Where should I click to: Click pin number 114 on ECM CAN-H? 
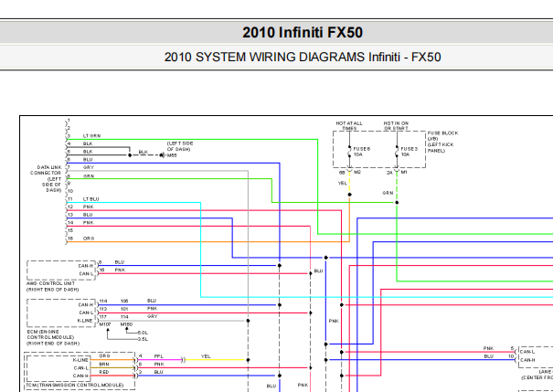tap(103, 302)
